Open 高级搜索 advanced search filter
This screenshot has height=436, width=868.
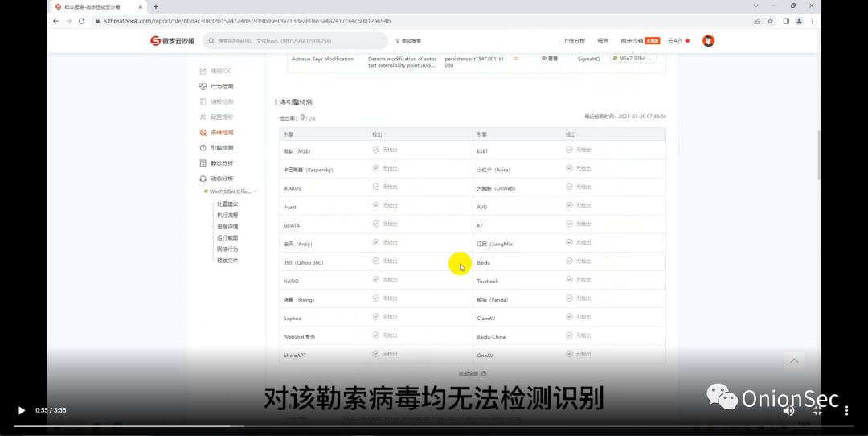pos(408,41)
